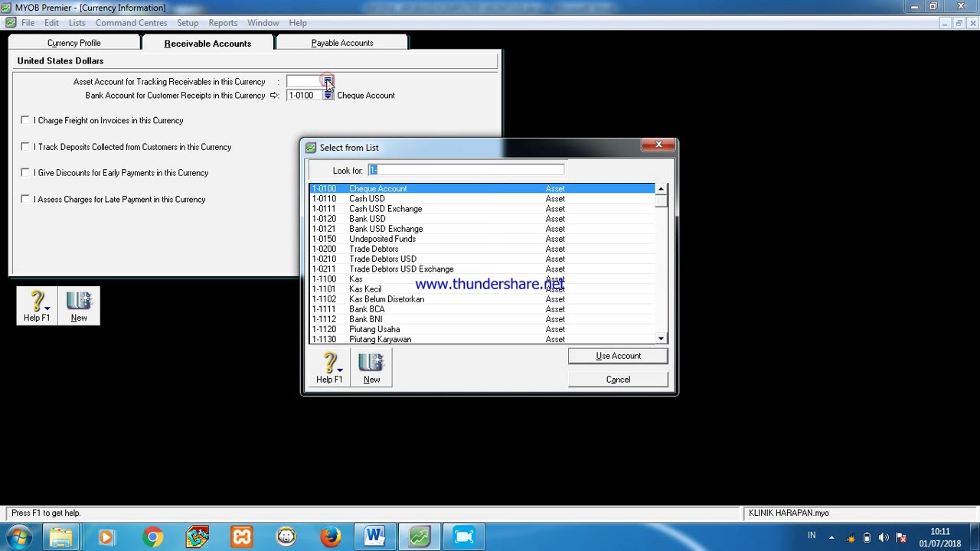Open Firefox from taskbar
Viewport: 980px width, 551px height.
pos(330,537)
